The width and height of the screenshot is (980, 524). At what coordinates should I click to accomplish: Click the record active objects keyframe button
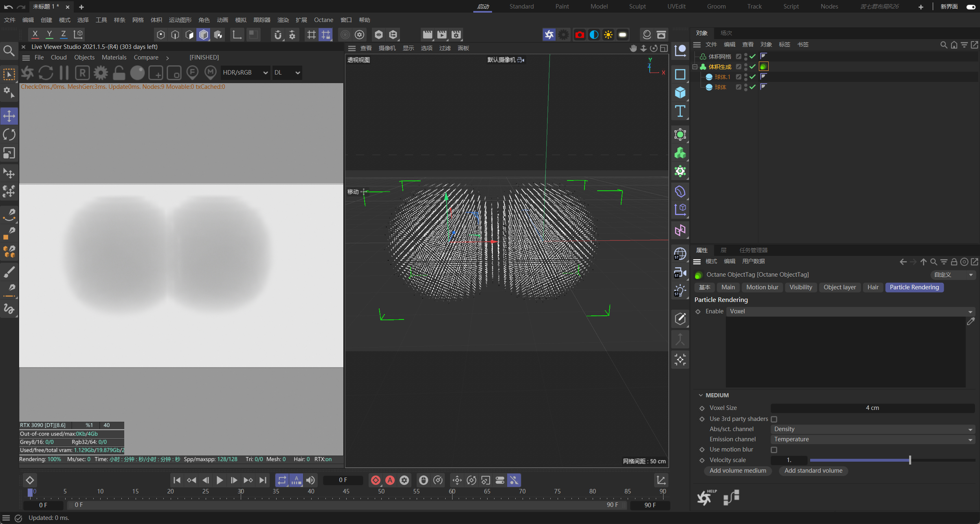375,480
